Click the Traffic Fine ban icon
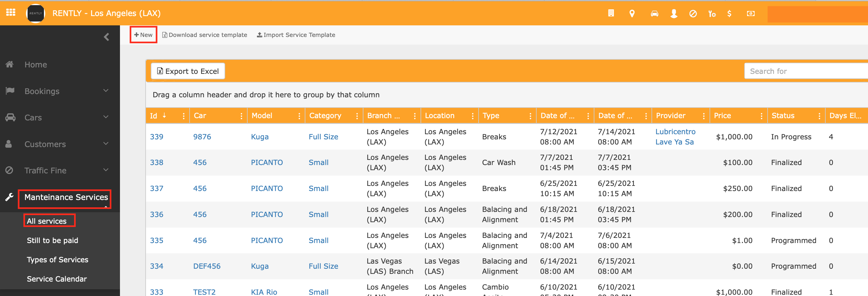This screenshot has height=296, width=868. pyautogui.click(x=9, y=170)
